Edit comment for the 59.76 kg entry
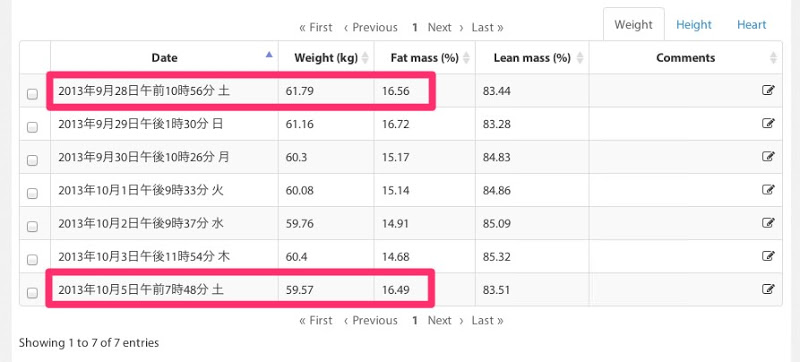 coord(768,223)
